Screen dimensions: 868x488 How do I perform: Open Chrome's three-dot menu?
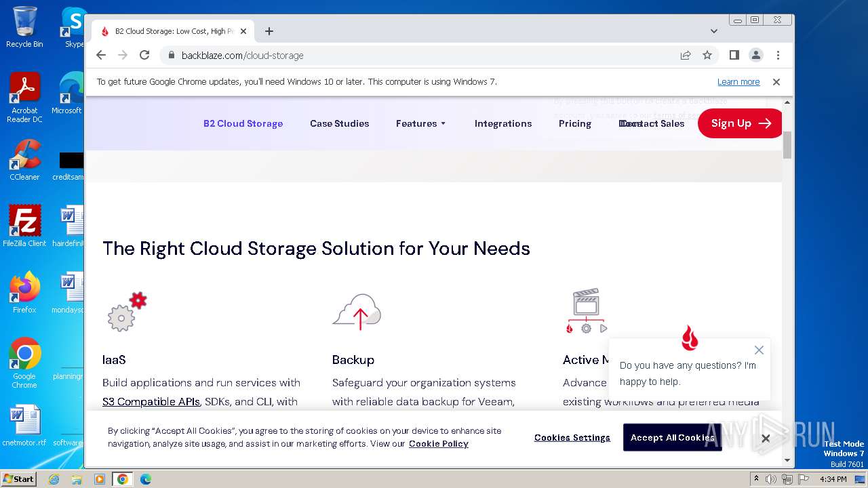click(778, 55)
